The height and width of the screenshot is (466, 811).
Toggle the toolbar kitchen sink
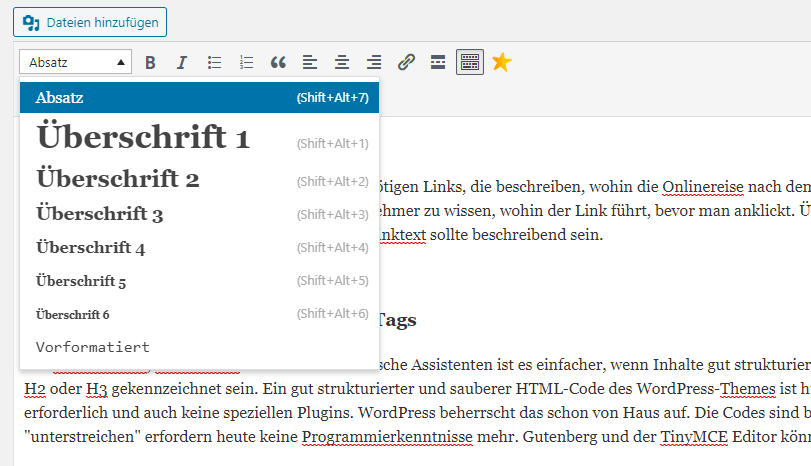470,63
